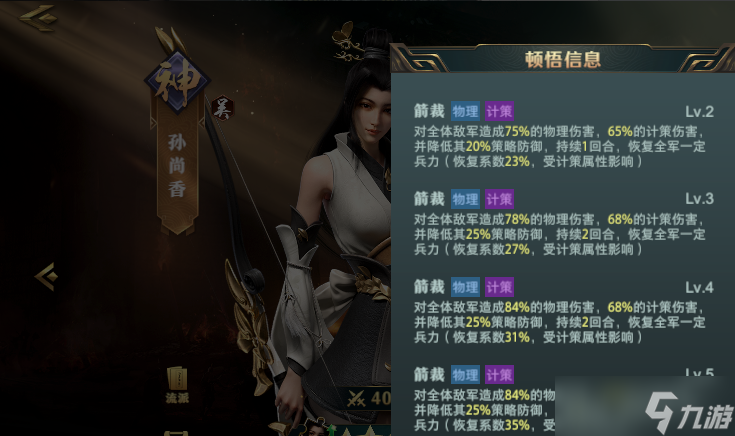735x436 pixels.
Task: Choose 计策 tag on Lv.5 箭裁
Action: [x=499, y=375]
